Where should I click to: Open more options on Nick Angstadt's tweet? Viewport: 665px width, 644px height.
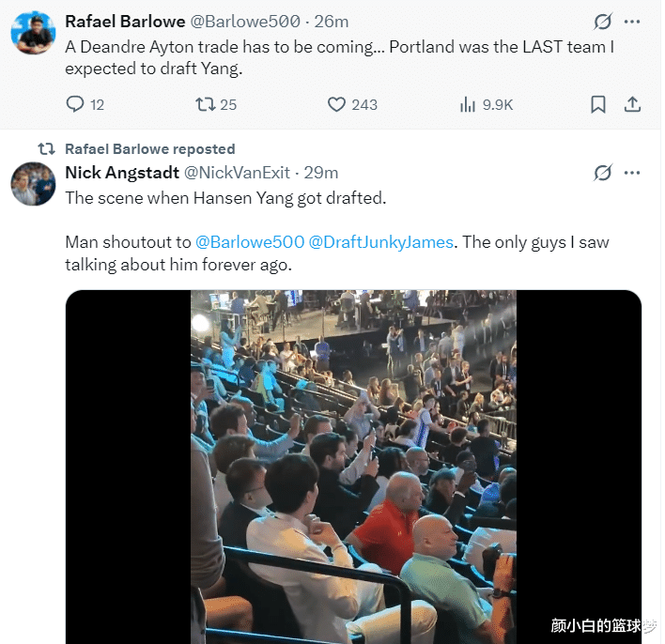click(x=632, y=173)
